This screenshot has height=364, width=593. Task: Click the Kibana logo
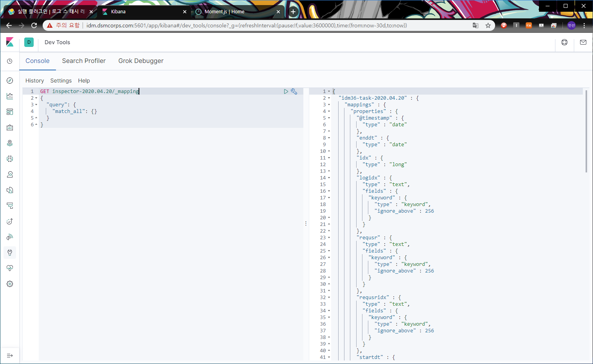(10, 42)
